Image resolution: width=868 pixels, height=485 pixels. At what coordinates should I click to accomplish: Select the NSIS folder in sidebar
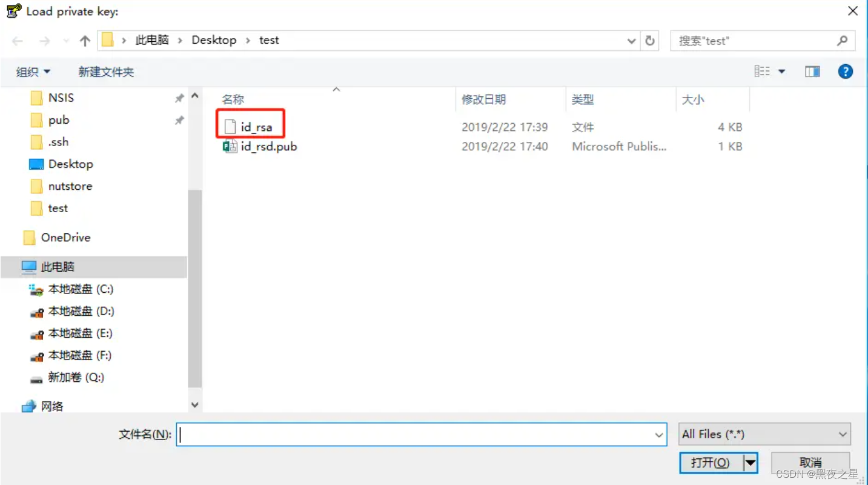(61, 98)
